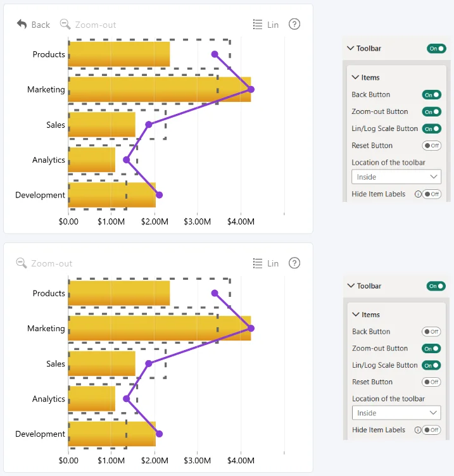Enable Reset Button toggle in top panel
The image size is (454, 476).
432,146
